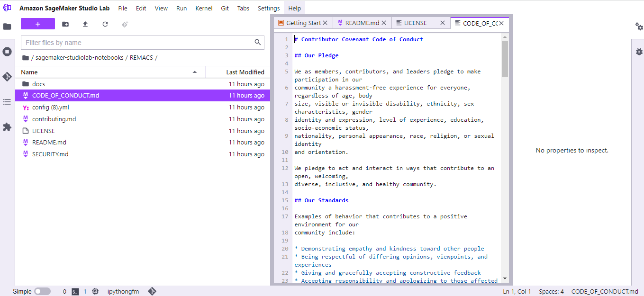Close the LICENSE tab

(443, 23)
